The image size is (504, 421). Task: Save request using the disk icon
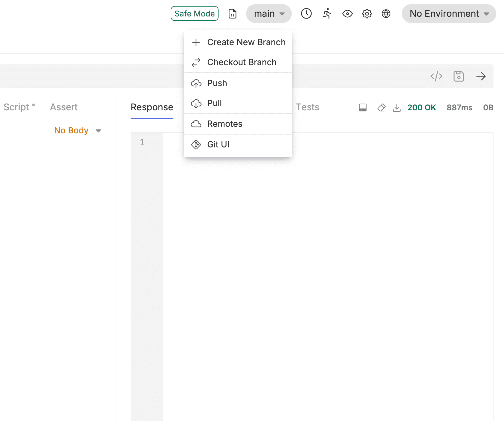(x=459, y=76)
